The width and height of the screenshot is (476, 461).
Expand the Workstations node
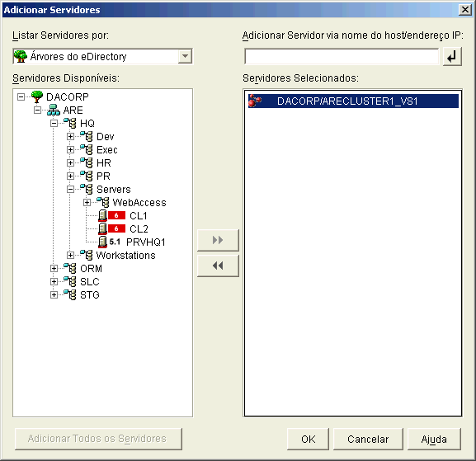coord(70,255)
